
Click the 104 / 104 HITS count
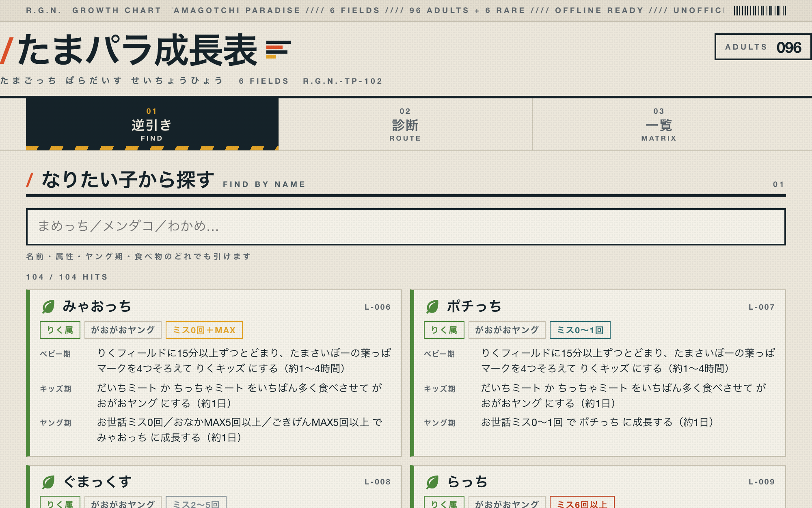67,277
